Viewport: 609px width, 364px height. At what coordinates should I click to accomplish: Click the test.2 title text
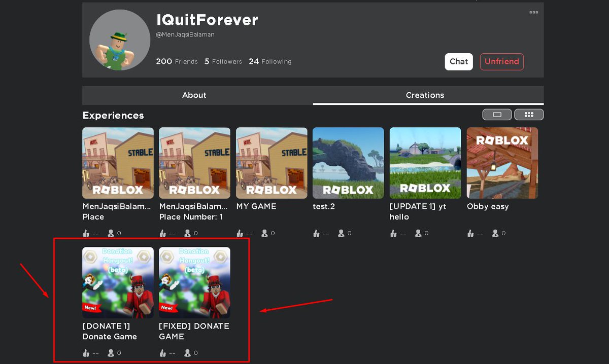[x=324, y=206]
